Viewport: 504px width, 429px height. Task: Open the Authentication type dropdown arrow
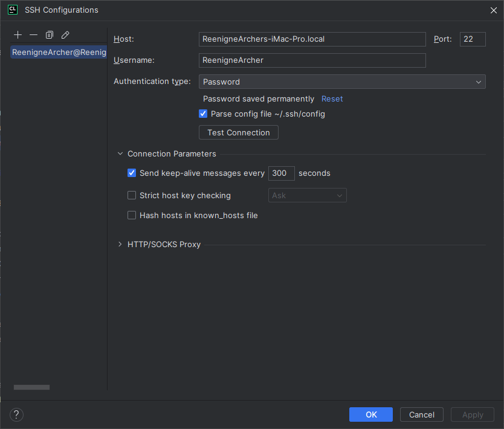[479, 81]
